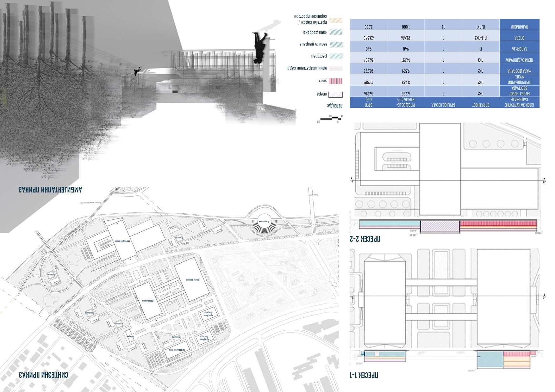Image resolution: width=555 pixels, height=392 pixels.
Task: Click the scale bar next to the legend
Action: (x=330, y=120)
